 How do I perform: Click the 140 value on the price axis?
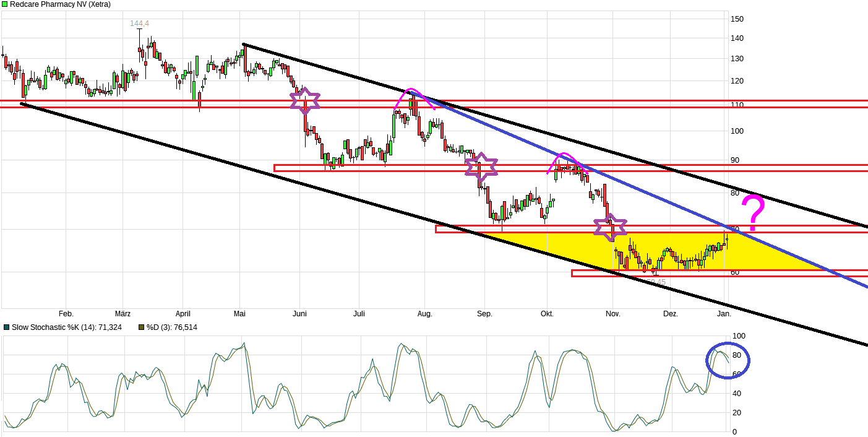tap(737, 38)
